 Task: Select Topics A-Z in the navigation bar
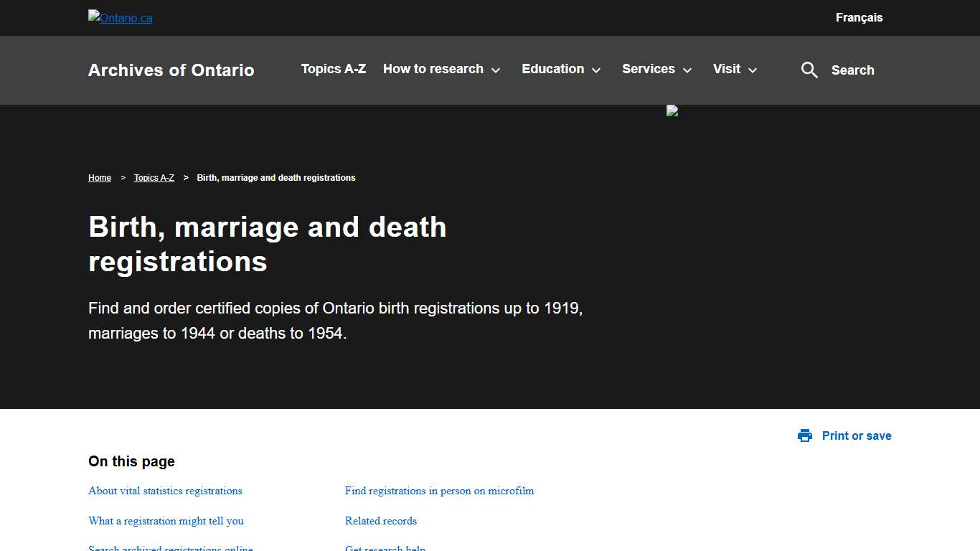pos(333,69)
